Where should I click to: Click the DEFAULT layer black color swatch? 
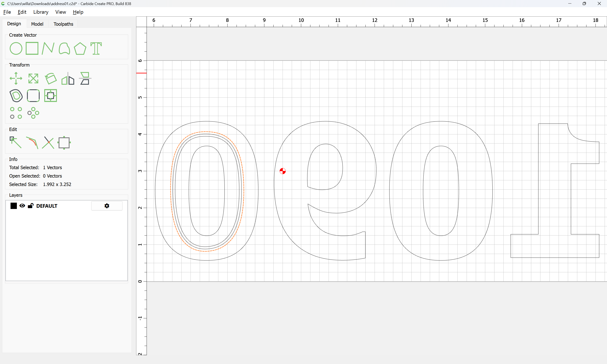tap(14, 206)
